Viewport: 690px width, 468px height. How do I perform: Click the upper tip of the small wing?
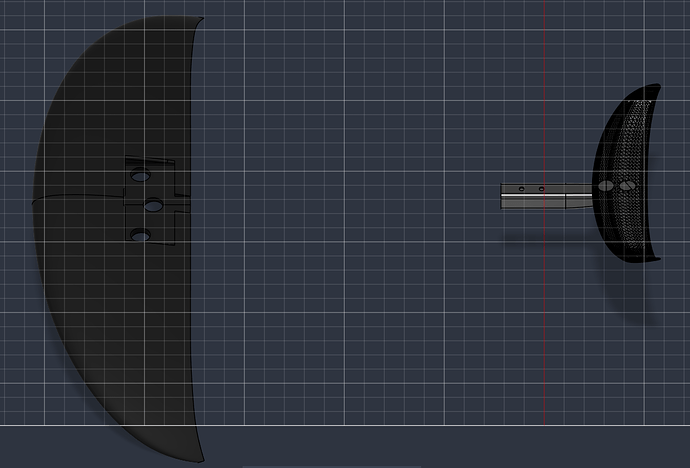click(654, 87)
